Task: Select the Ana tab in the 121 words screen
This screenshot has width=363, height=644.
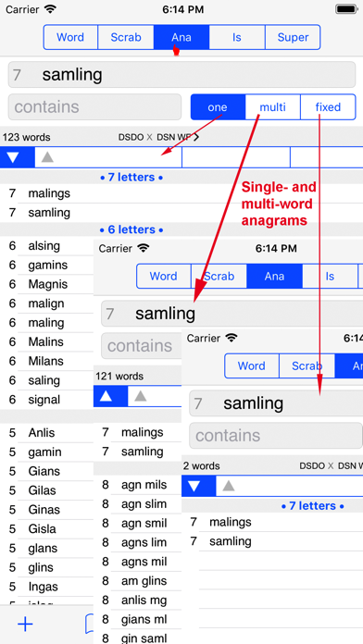Action: pyautogui.click(x=275, y=276)
